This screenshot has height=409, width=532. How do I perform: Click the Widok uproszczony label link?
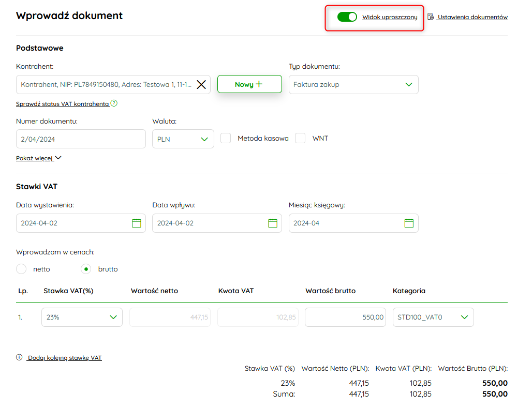(x=390, y=17)
